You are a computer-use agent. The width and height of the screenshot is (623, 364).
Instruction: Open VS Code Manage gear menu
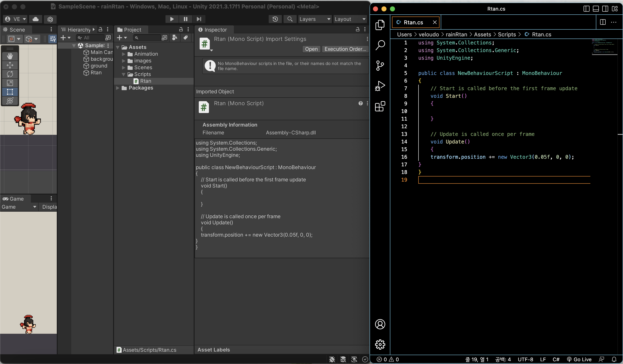click(380, 345)
